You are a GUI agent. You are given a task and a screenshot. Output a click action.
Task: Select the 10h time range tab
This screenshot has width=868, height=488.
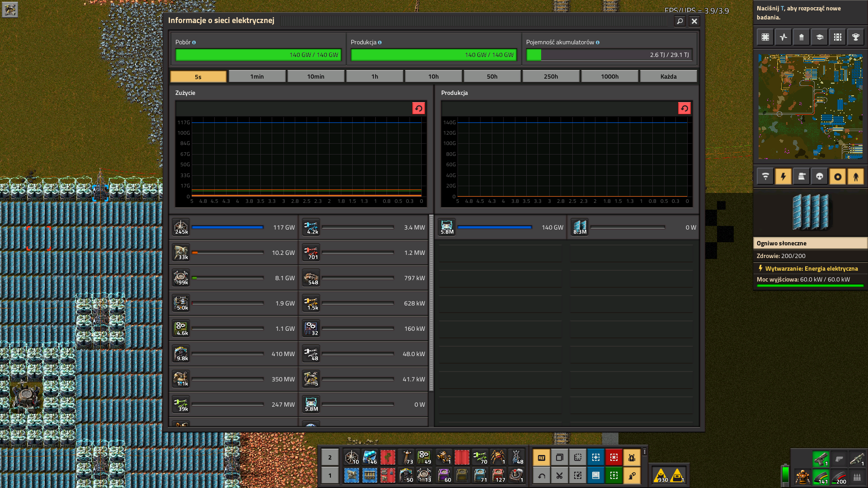point(433,76)
